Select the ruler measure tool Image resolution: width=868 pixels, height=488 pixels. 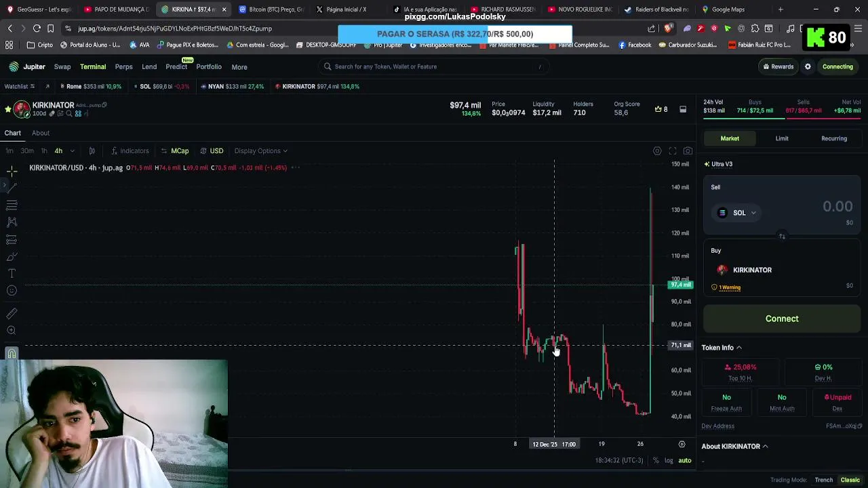click(x=12, y=313)
